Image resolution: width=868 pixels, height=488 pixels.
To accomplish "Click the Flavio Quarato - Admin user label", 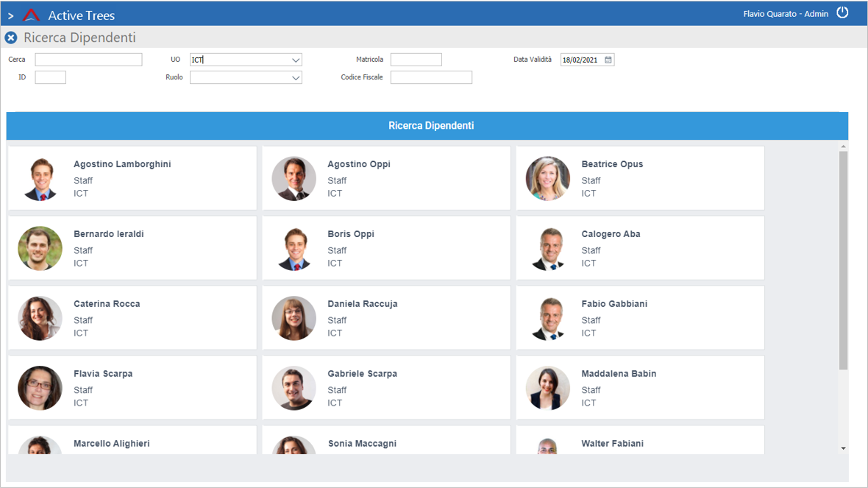I will tap(786, 14).
